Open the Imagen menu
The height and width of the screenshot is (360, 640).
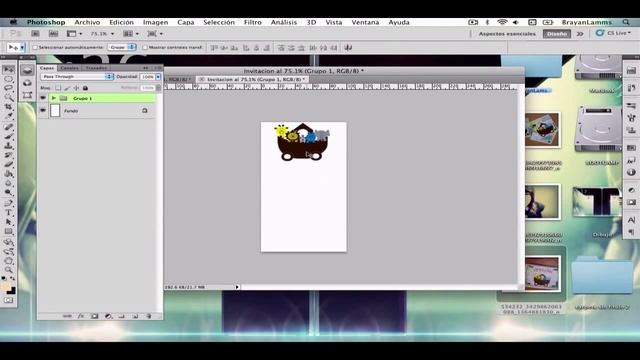tap(155, 22)
